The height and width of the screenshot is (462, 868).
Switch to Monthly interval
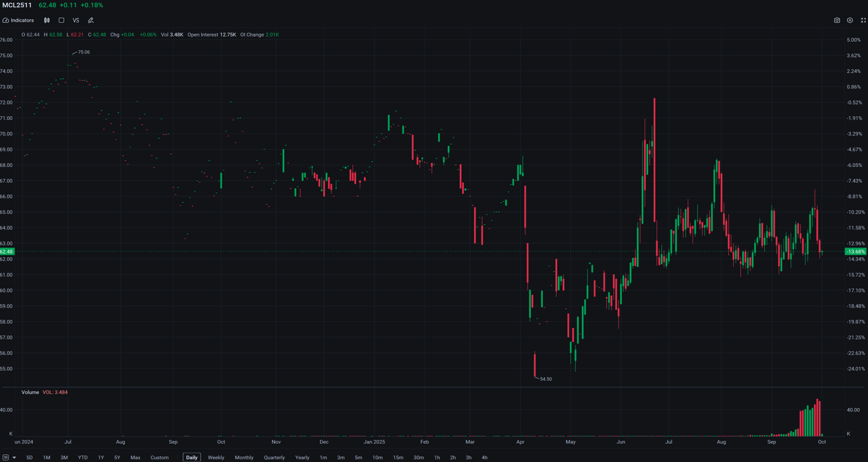[244, 457]
